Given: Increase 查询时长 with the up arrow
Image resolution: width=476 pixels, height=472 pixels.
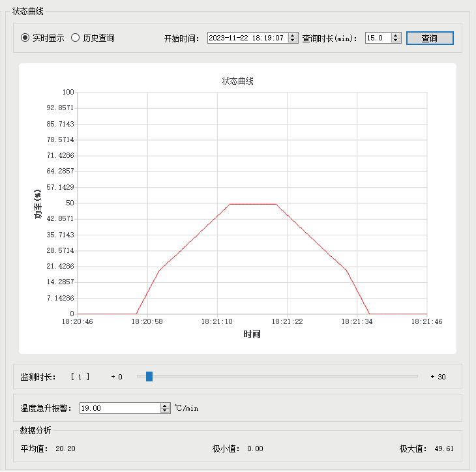Looking at the screenshot, I should pyautogui.click(x=396, y=35).
